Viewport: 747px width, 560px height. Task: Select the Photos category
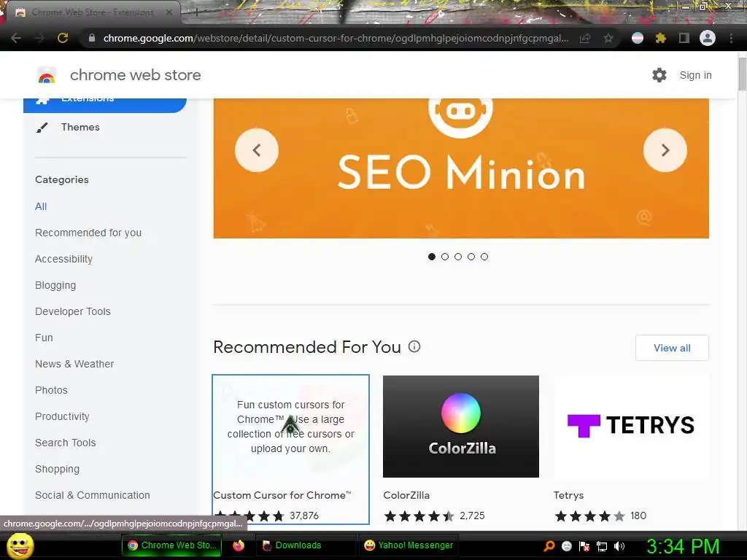[x=52, y=390]
